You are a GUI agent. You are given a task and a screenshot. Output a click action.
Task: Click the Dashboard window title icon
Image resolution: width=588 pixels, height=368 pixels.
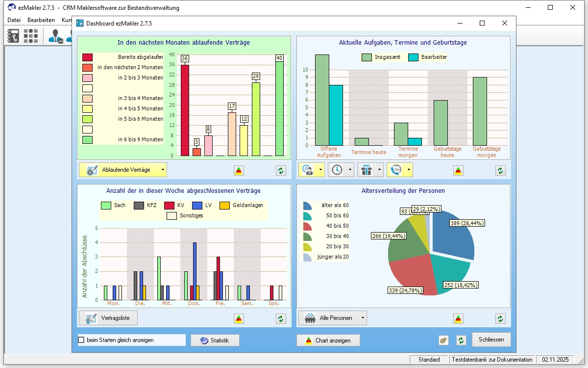(80, 23)
